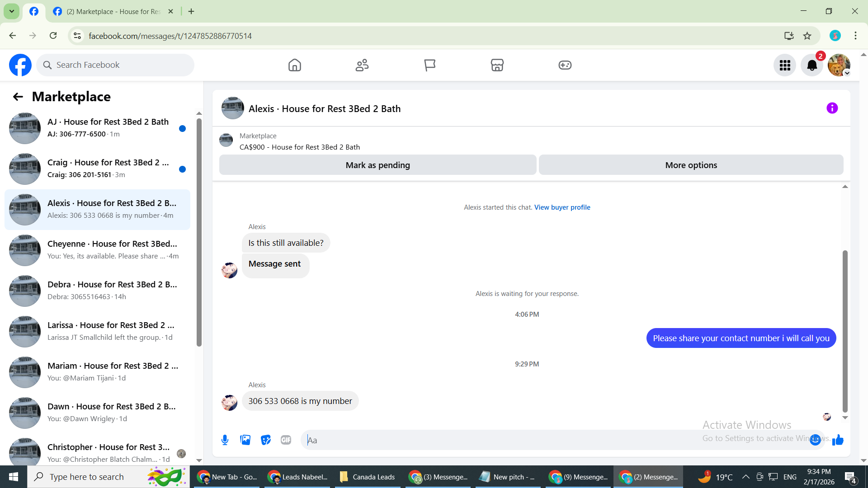Open the Facebook notifications bell

click(812, 66)
